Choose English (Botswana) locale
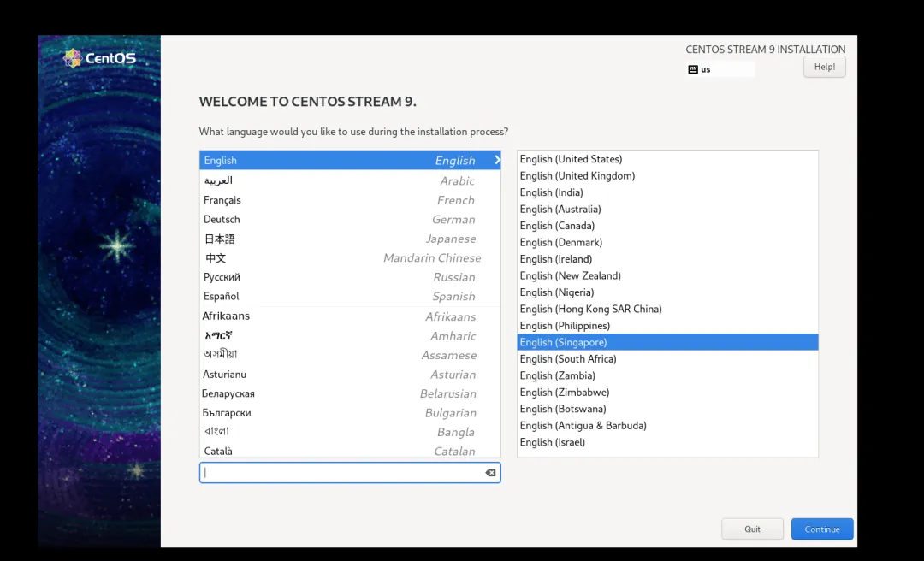Image resolution: width=924 pixels, height=561 pixels. [667, 409]
